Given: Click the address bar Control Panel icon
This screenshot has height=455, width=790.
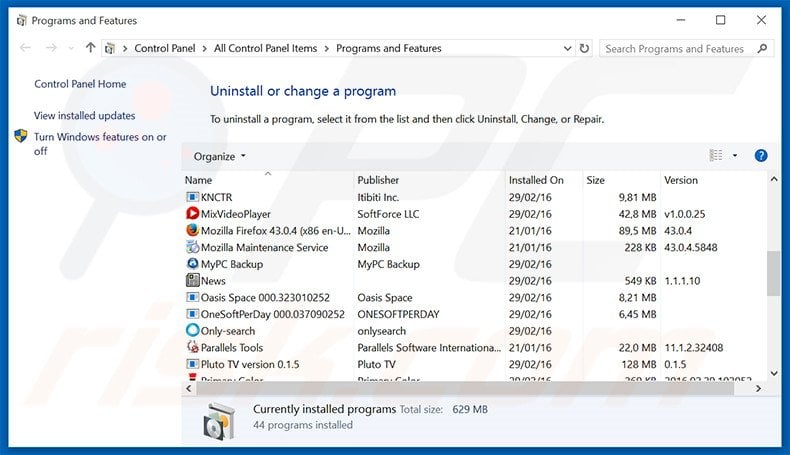Looking at the screenshot, I should (x=109, y=48).
